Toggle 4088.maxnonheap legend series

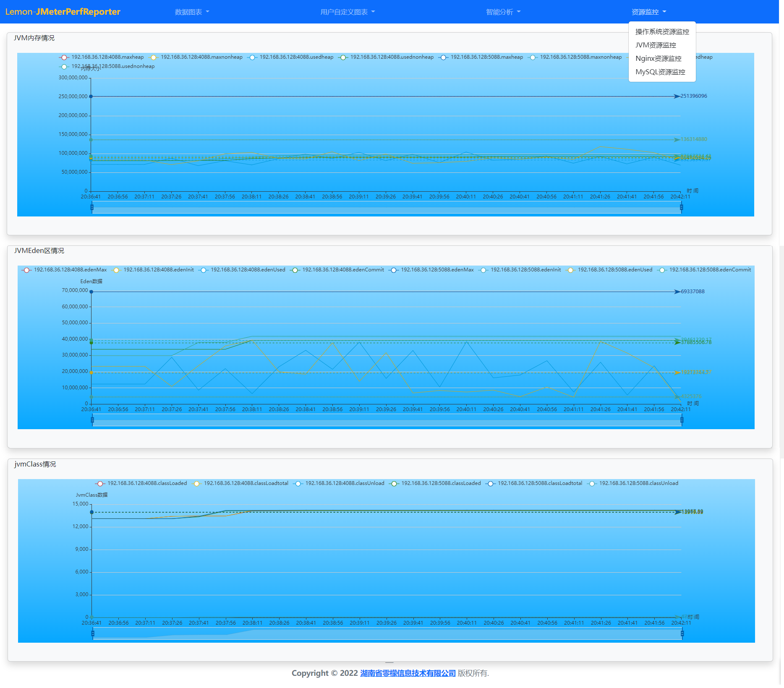tap(196, 57)
